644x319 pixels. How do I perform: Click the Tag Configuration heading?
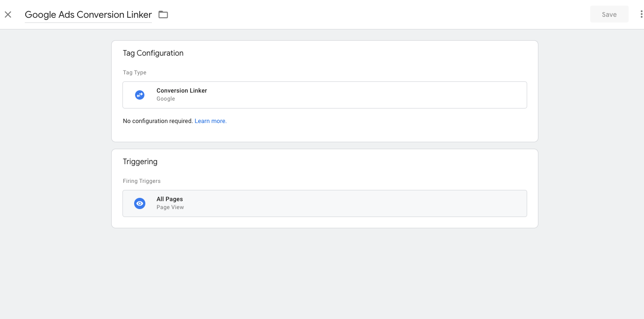tap(153, 53)
